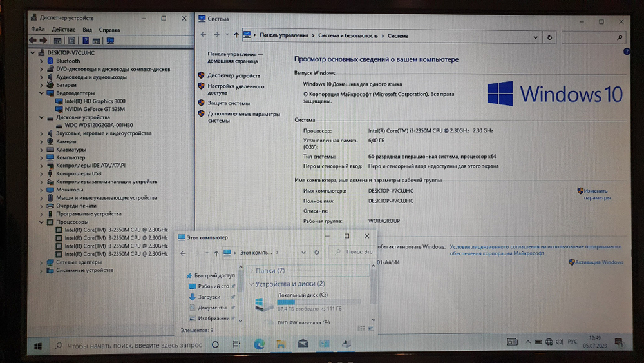
Task: Open the Справка menu in Device Manager
Action: click(x=109, y=30)
